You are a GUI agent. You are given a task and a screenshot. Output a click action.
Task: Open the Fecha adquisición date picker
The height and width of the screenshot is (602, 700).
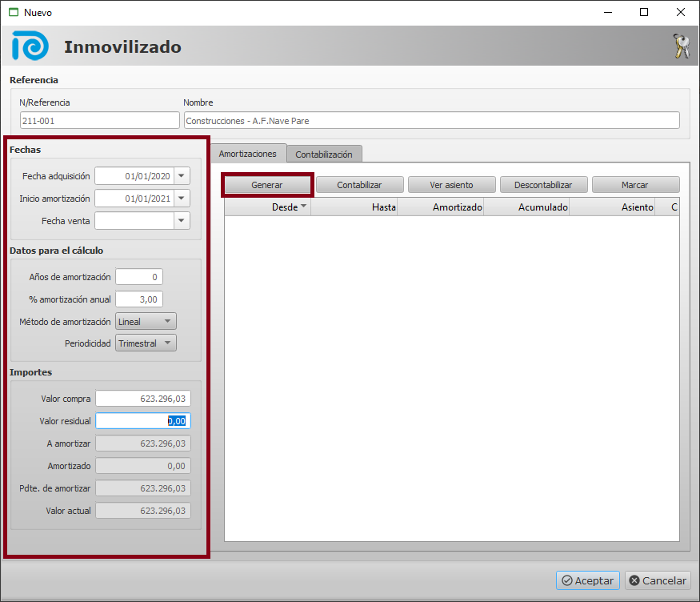[x=182, y=176]
